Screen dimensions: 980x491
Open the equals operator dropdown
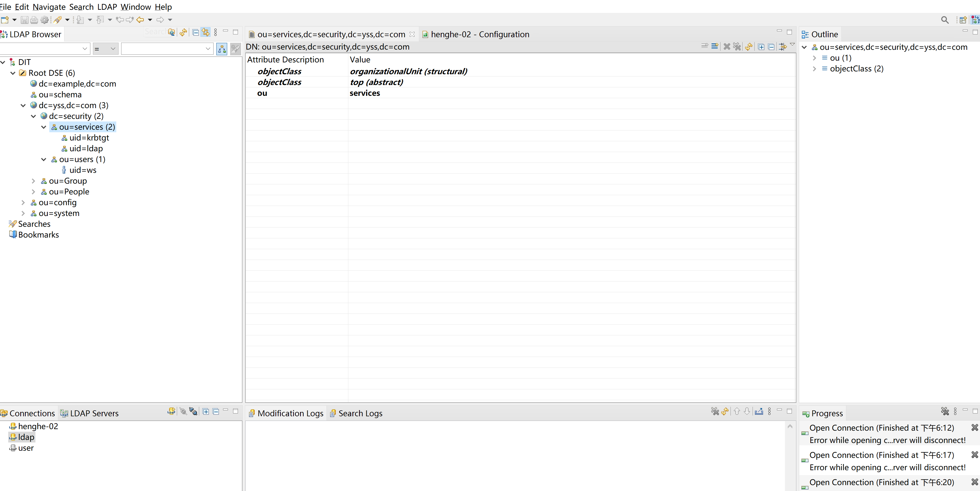(105, 49)
